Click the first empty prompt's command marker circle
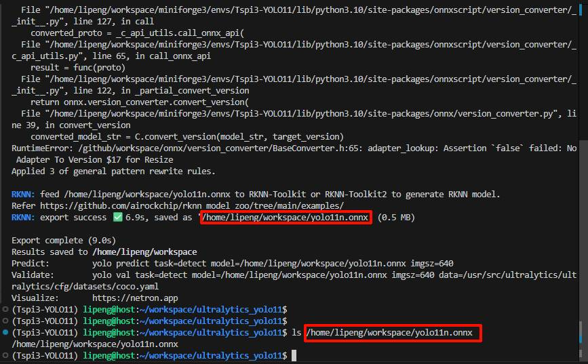 click(5, 309)
